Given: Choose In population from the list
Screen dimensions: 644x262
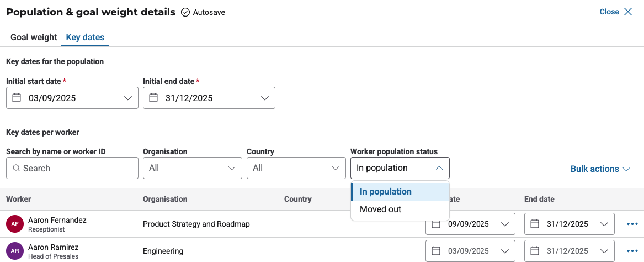Looking at the screenshot, I should [x=386, y=192].
